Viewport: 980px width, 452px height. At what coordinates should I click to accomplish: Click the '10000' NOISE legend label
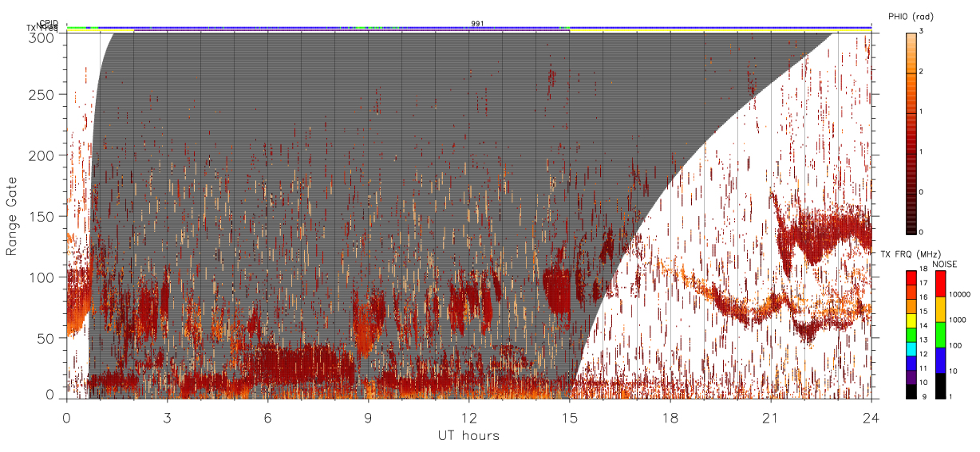(959, 294)
